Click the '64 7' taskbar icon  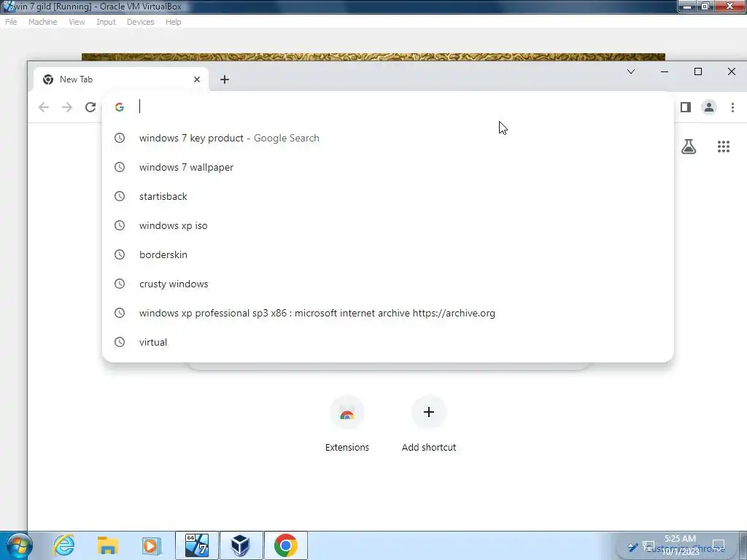[197, 545]
